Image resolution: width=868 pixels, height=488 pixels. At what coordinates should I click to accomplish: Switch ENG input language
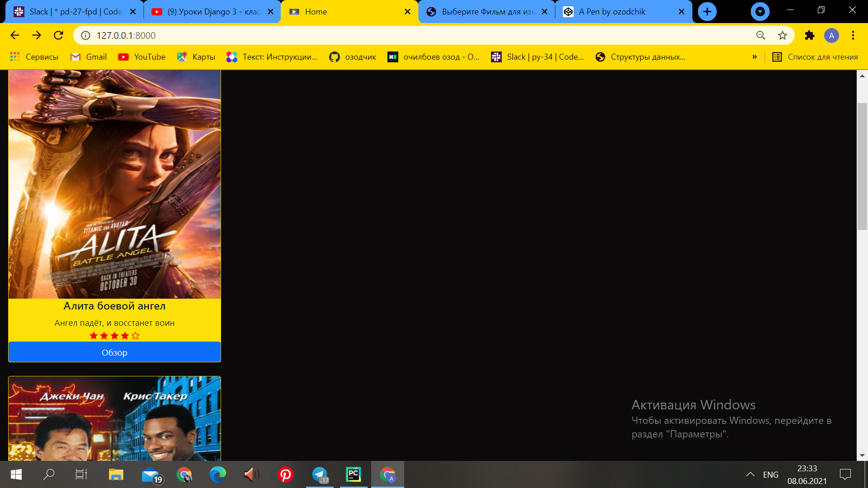[771, 474]
